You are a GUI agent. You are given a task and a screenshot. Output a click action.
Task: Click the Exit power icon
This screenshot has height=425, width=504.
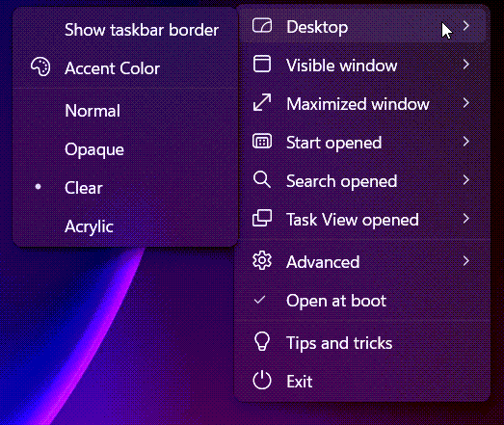click(x=262, y=380)
